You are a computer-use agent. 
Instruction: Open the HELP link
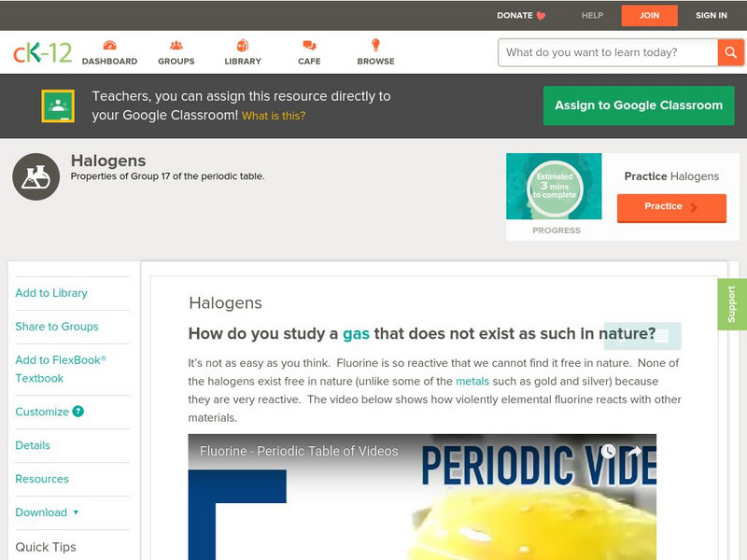[x=592, y=15]
